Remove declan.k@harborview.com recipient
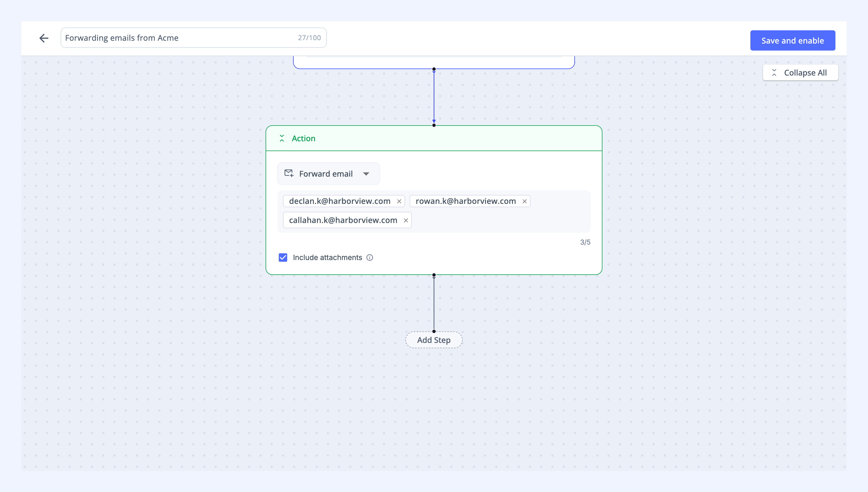 (x=399, y=201)
